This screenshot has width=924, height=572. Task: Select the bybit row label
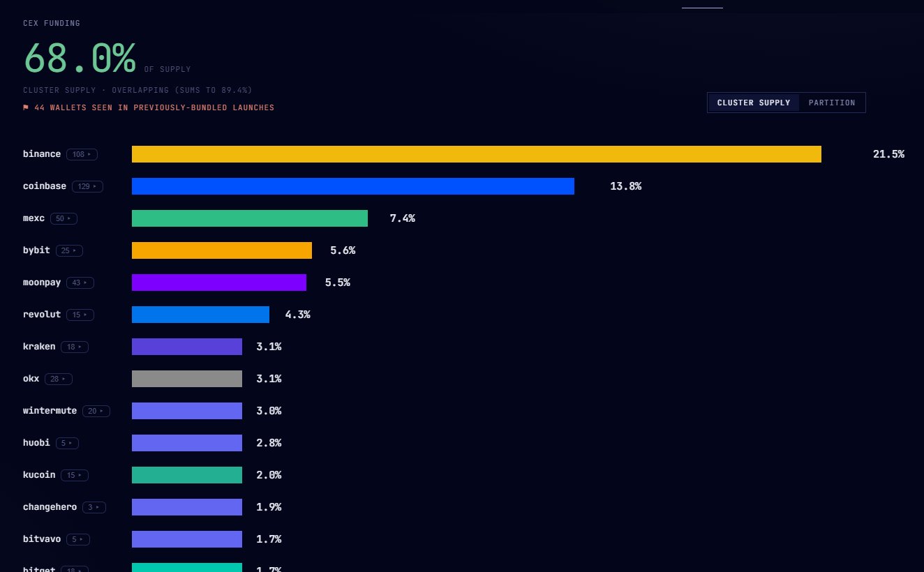tap(36, 250)
